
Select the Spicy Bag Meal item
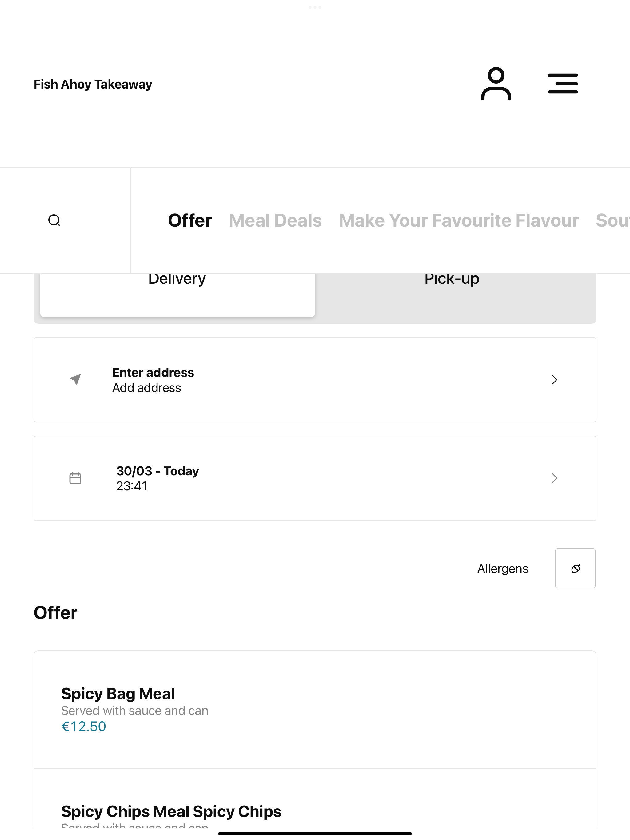click(x=315, y=709)
